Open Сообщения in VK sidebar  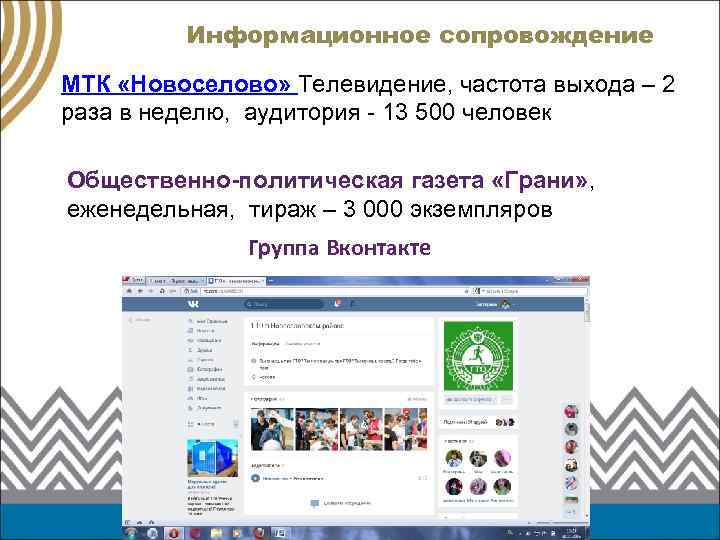[x=205, y=341]
